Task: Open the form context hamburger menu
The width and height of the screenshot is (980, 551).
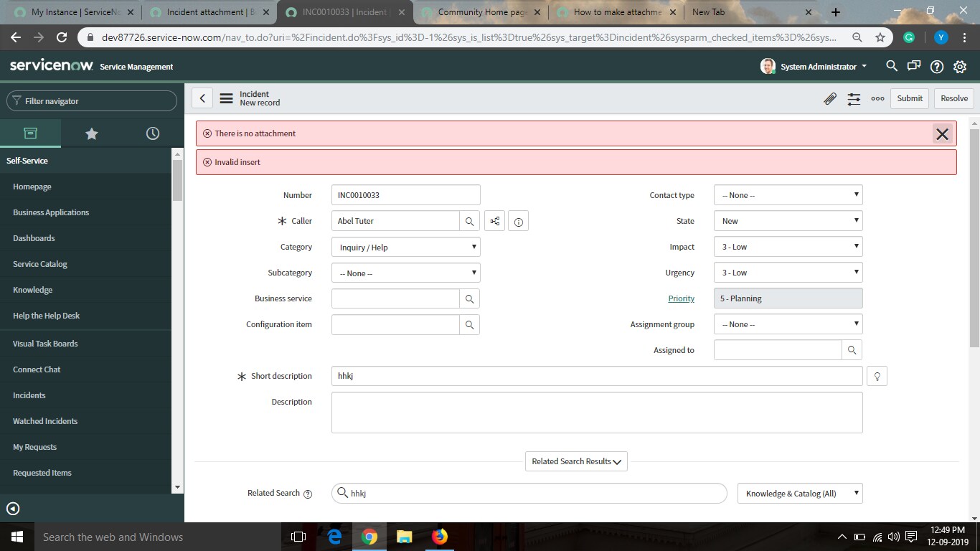Action: tap(226, 98)
